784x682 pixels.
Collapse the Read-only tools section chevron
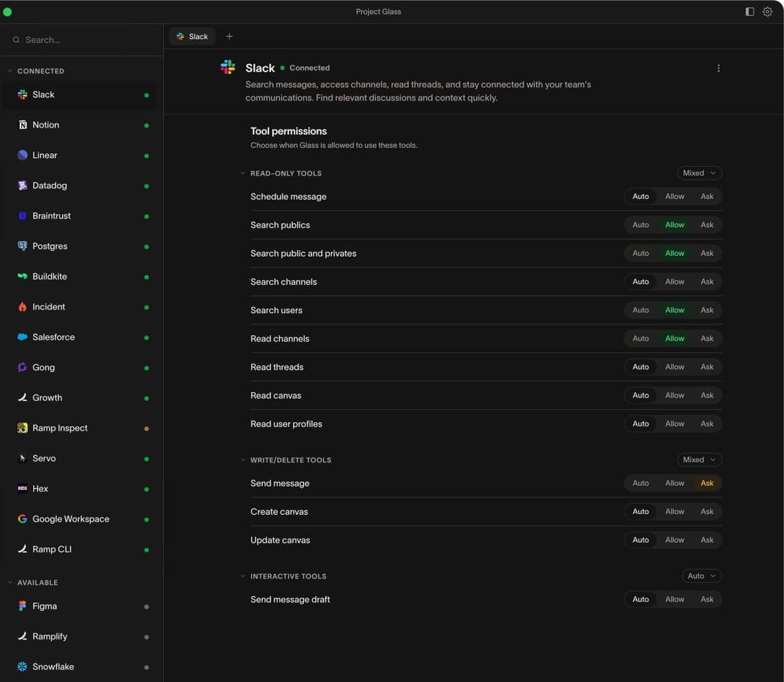tap(243, 173)
